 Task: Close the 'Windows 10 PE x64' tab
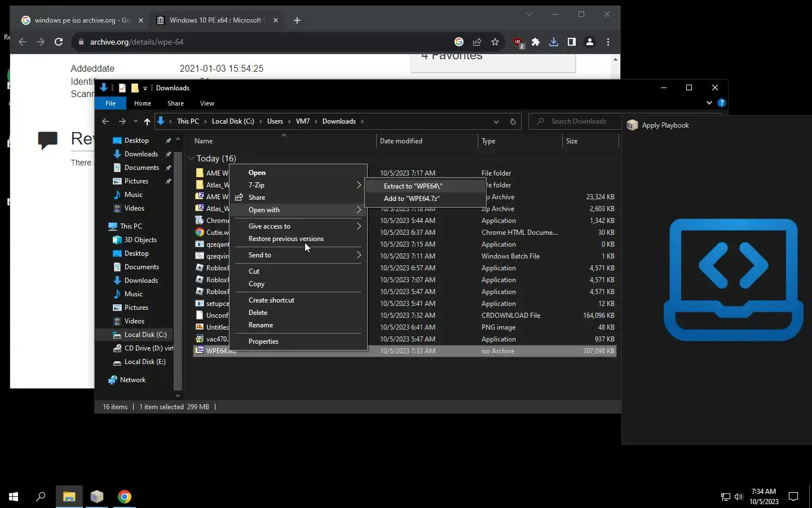(276, 20)
